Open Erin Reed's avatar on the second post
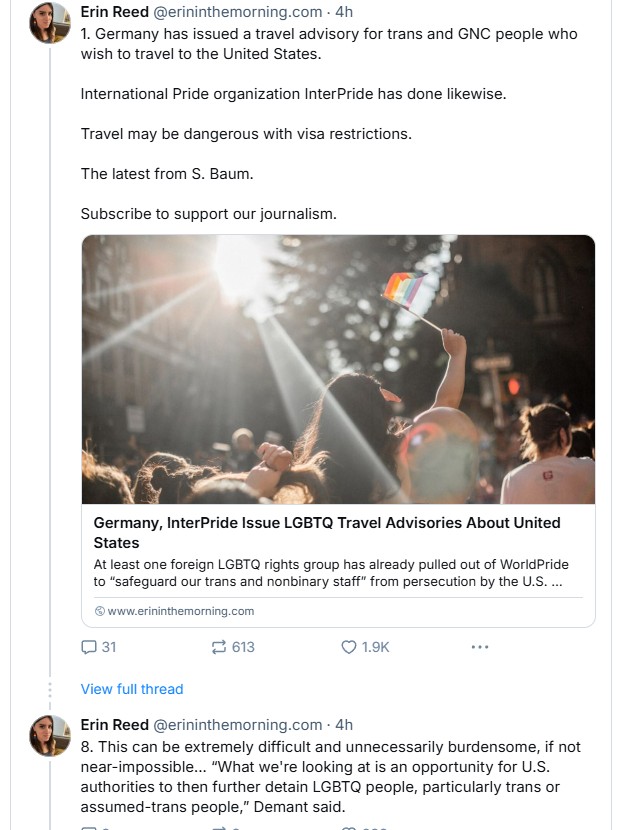Viewport: 624px width, 830px height. [x=49, y=735]
